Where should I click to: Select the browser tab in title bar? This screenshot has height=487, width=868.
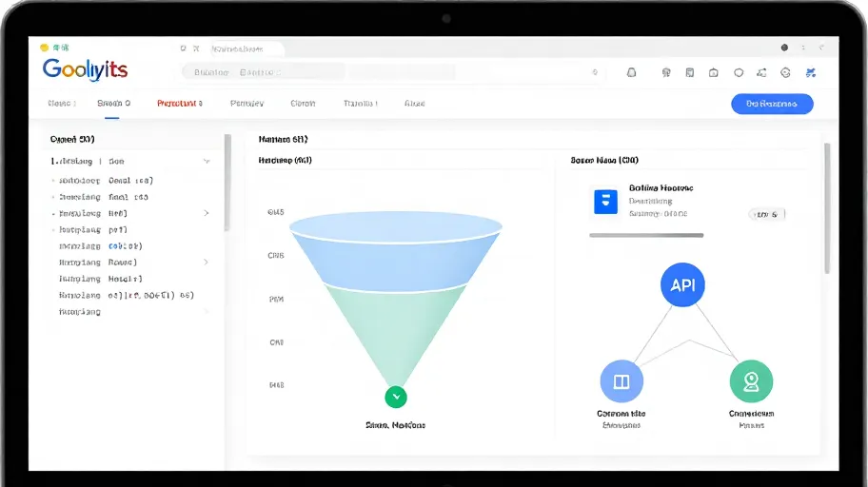tap(247, 49)
